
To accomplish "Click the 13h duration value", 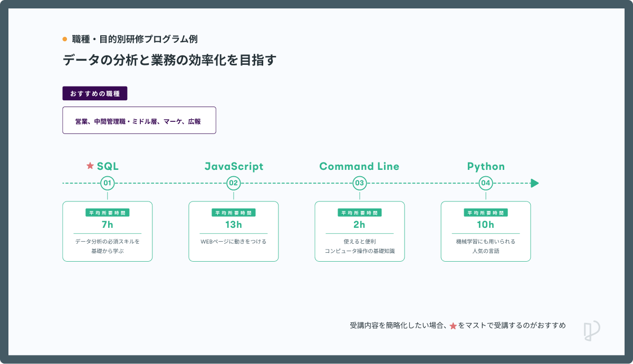I will (234, 225).
